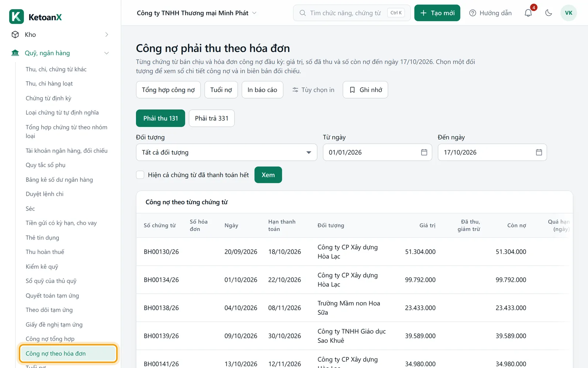Click the Hướng dẫn help icon
The width and height of the screenshot is (588, 368).
click(473, 13)
